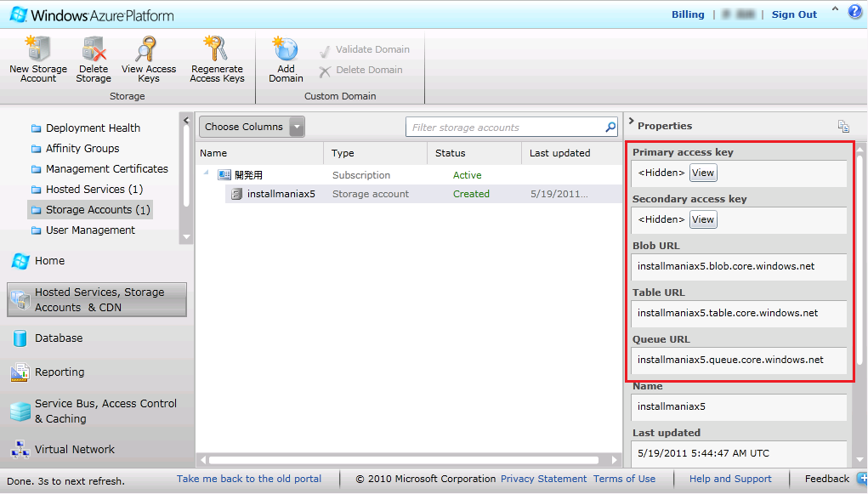The height and width of the screenshot is (494, 868).
Task: Click the Billing link
Action: (688, 14)
